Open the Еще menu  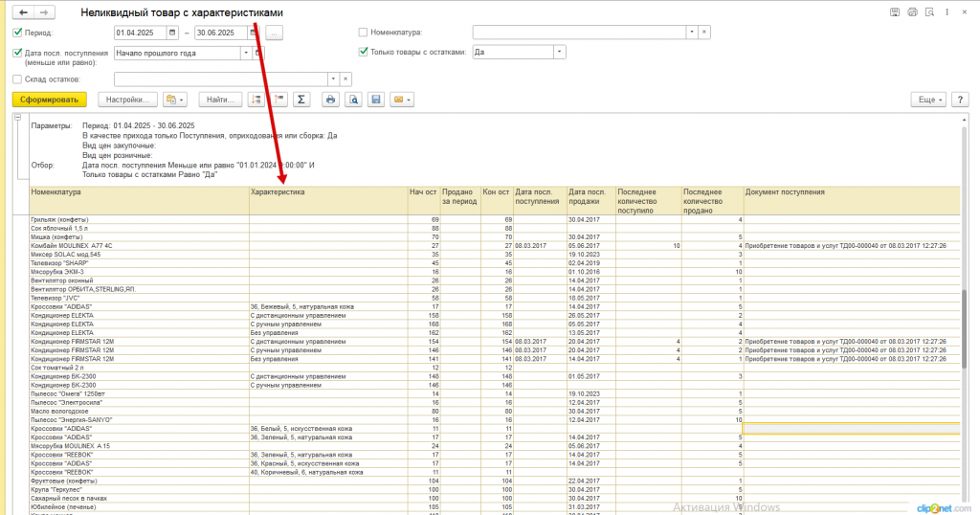coord(928,100)
